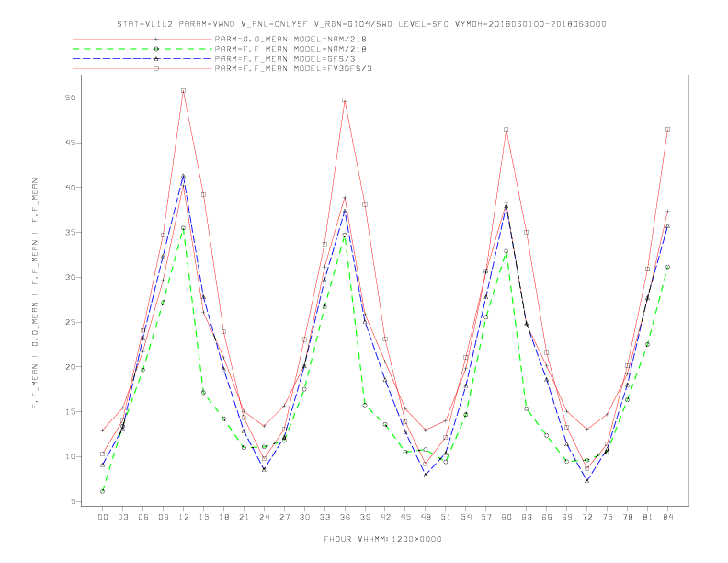This screenshot has height=563, width=728.
Task: Click the x-axis tick label 63
Action: click(527, 517)
